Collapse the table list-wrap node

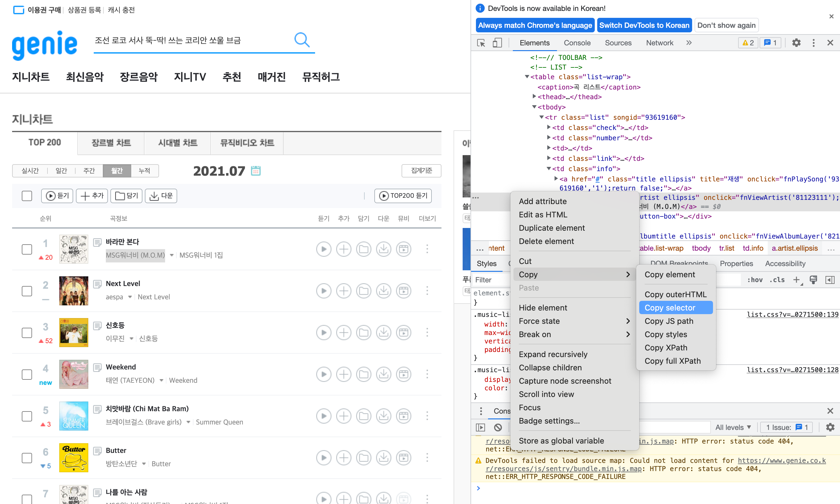click(527, 77)
